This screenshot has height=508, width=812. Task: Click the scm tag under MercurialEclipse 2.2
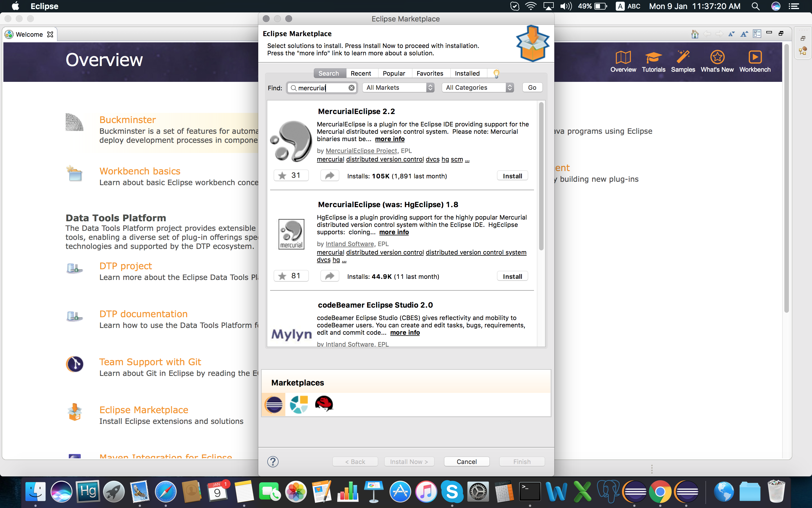pos(457,159)
